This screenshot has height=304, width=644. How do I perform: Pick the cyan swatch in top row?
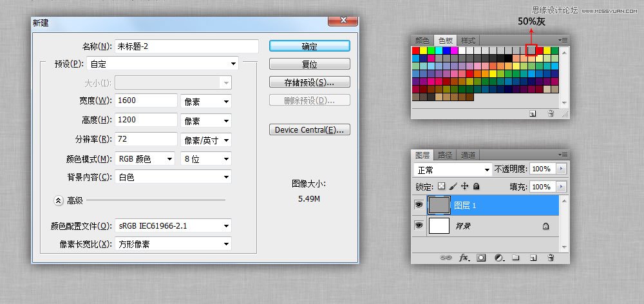[439, 50]
